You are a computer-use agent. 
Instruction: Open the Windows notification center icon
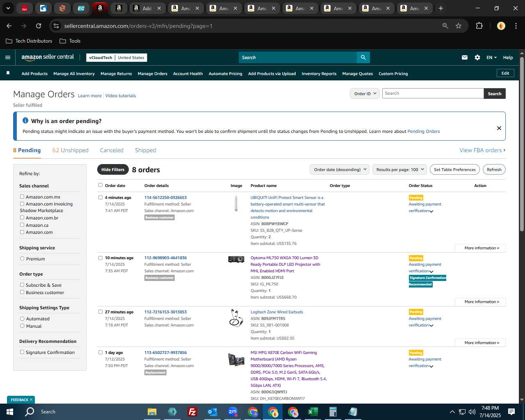pyautogui.click(x=511, y=412)
